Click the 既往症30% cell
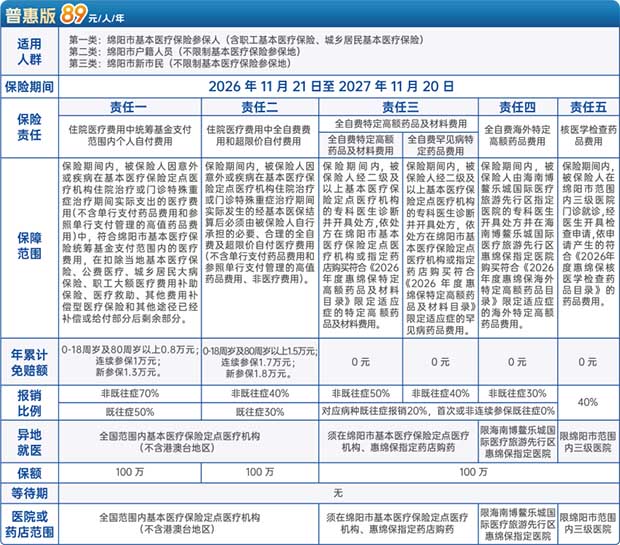Screen dimensions: 620x545 pyautogui.click(x=260, y=412)
